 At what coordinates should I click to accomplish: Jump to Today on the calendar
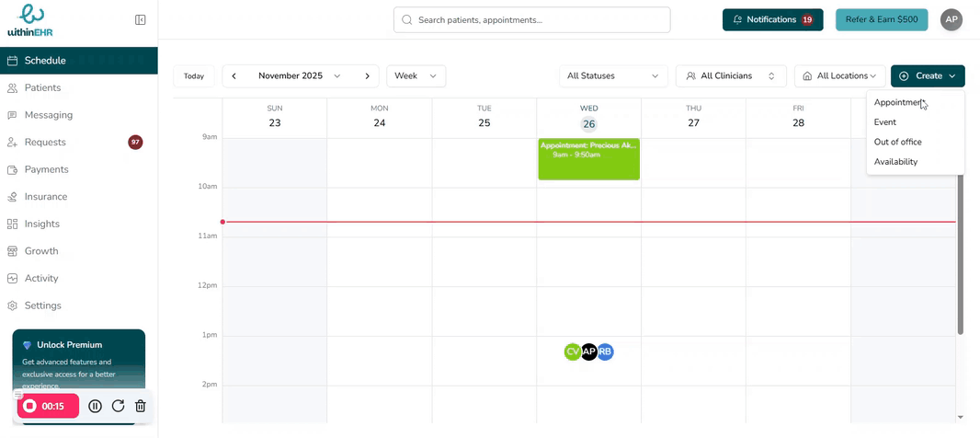coord(194,76)
